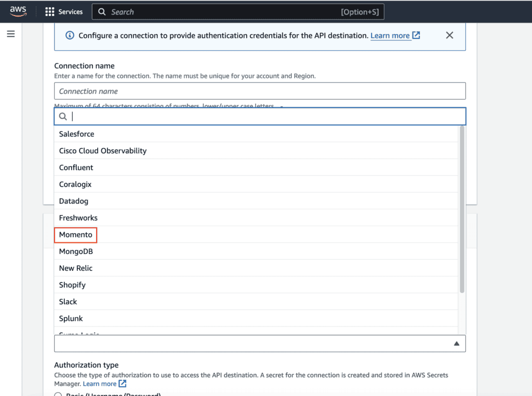Pick Shopify from the dropdown
The image size is (532, 396).
click(256, 285)
